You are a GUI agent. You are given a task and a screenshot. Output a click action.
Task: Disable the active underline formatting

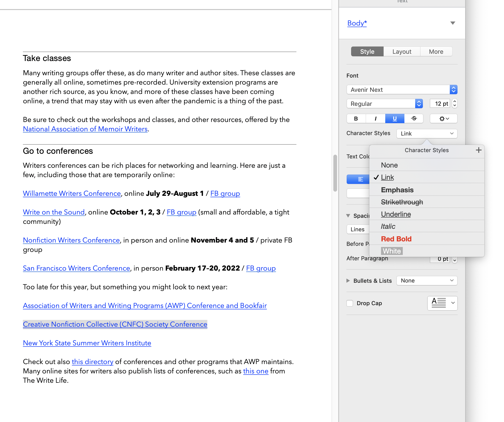(x=395, y=118)
